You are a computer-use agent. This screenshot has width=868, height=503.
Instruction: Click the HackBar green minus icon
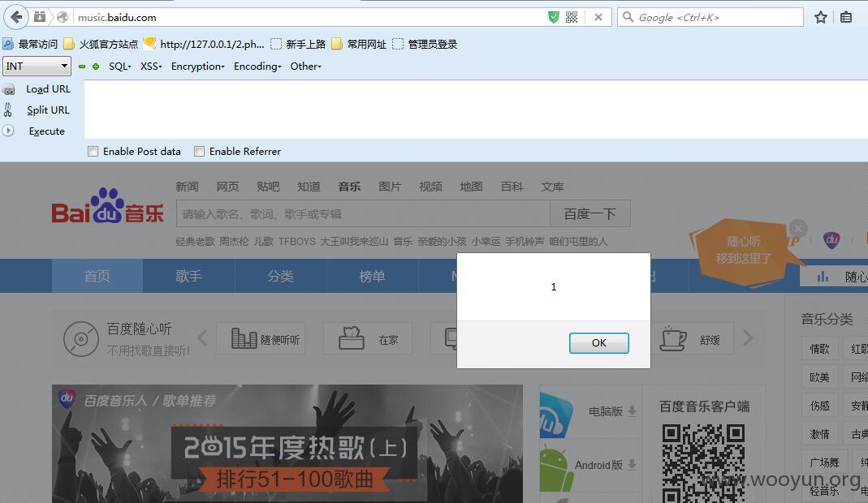(x=82, y=67)
